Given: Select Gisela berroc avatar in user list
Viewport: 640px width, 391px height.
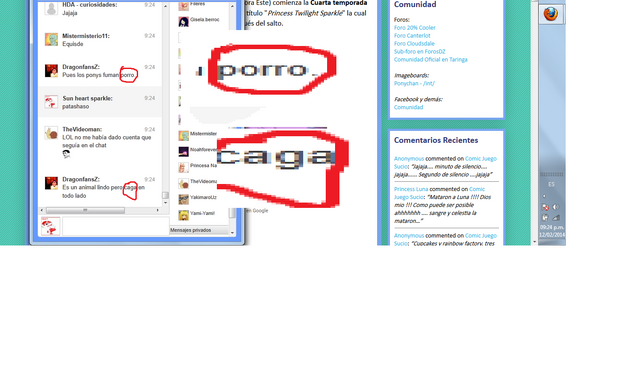Looking at the screenshot, I should click(x=184, y=21).
